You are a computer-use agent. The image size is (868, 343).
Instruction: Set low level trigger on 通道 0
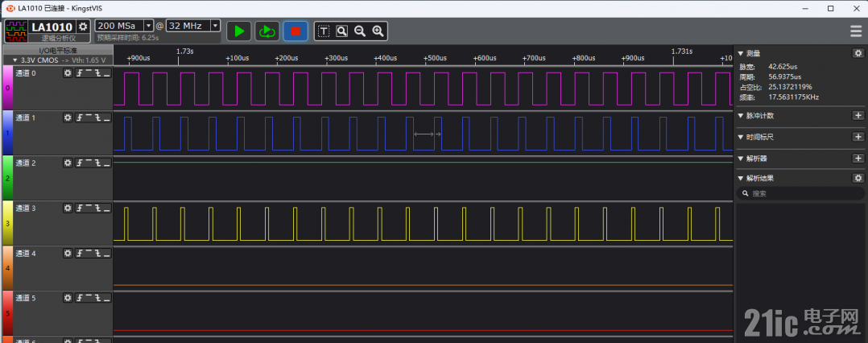(106, 73)
